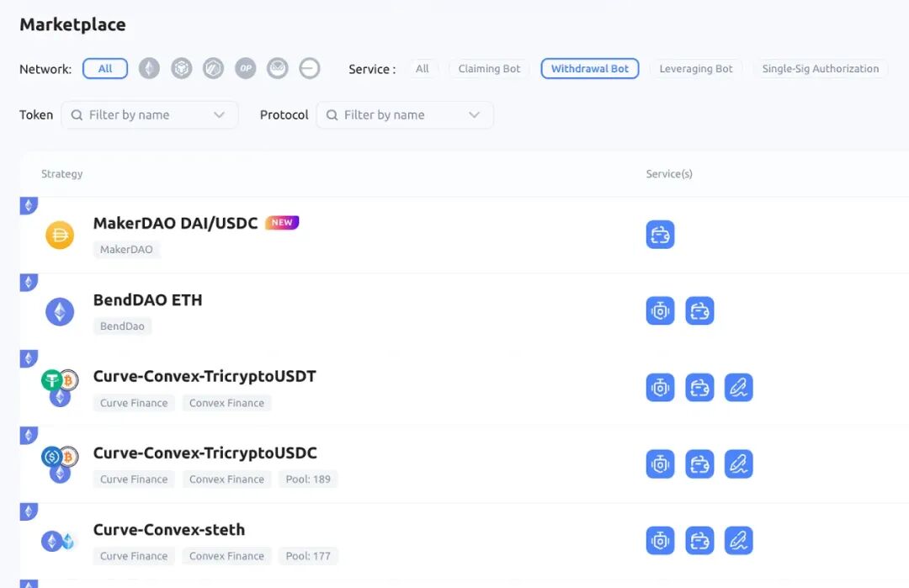Screen dimensions: 909x588
Task: Click Curve Finance tag under TricryptoUSDT
Action: click(x=134, y=403)
